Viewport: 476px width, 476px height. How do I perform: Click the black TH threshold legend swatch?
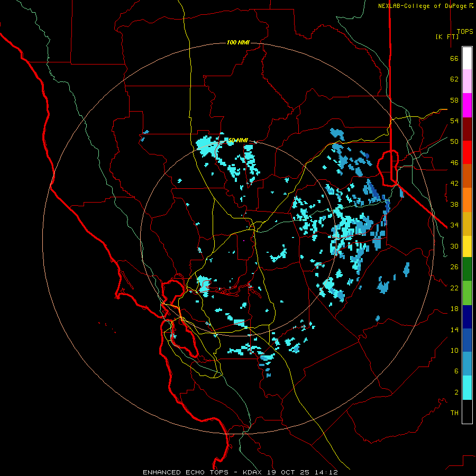[x=467, y=411]
